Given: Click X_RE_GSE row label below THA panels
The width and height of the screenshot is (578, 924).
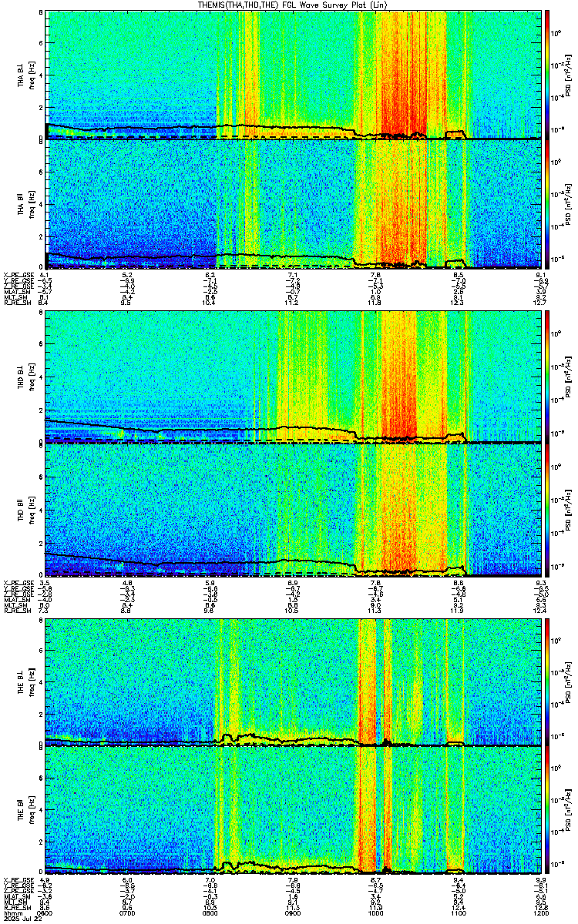Looking at the screenshot, I should click(x=17, y=275).
